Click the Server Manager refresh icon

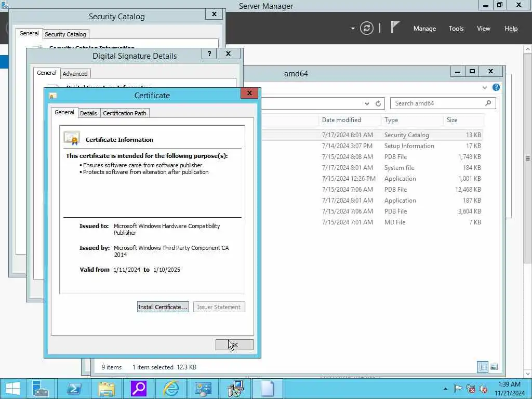point(366,28)
